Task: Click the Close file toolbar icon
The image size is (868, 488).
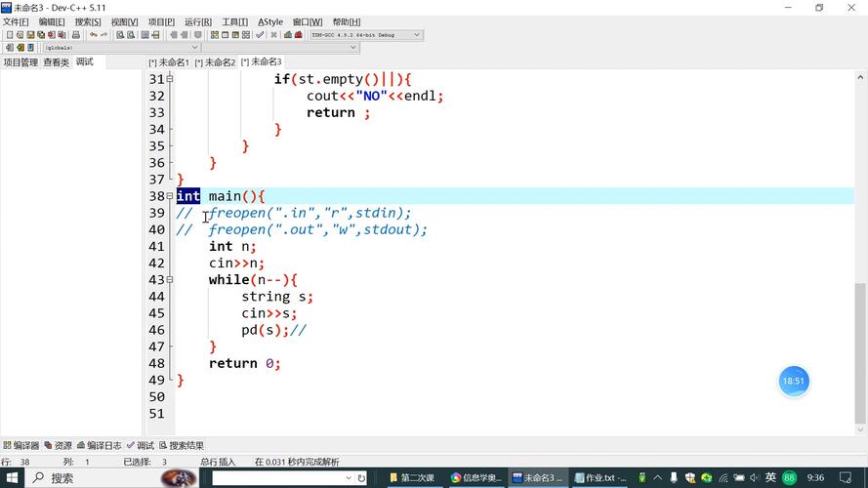Action: point(52,35)
